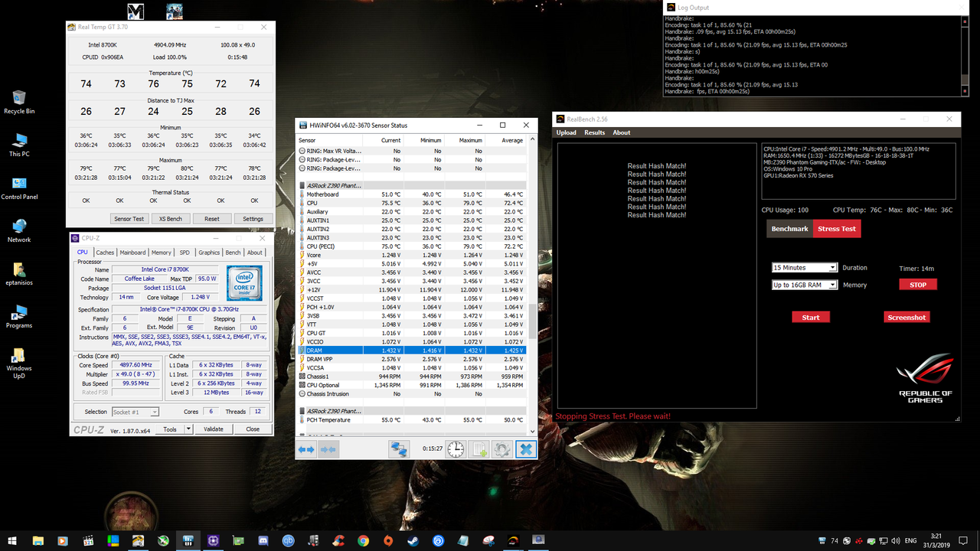
Task: Switch to the CPU-Z SPD tab
Action: coord(185,252)
